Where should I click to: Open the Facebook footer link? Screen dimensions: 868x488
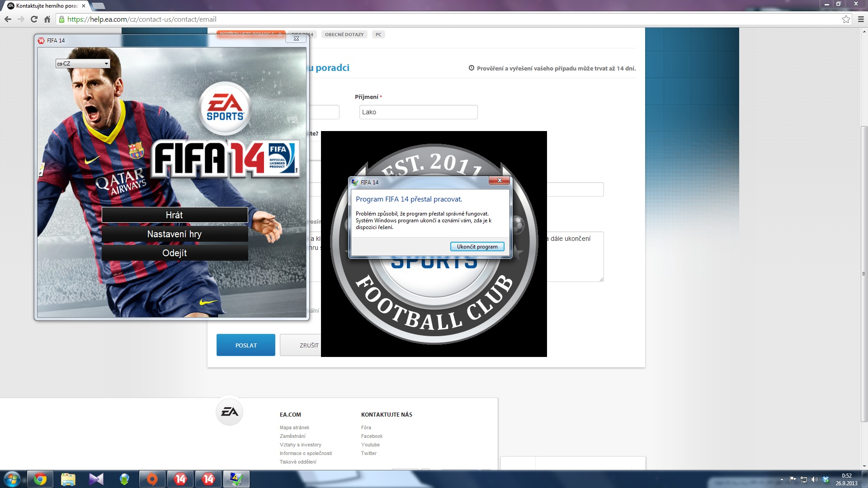coord(372,436)
